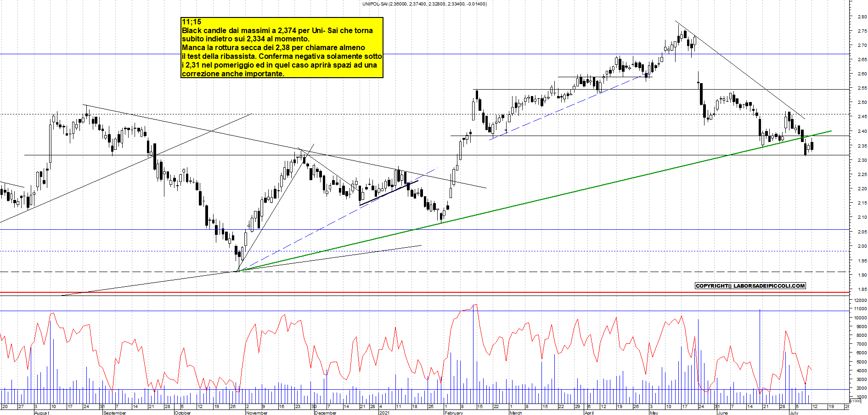Click the May month label on time axis

pyautogui.click(x=654, y=413)
